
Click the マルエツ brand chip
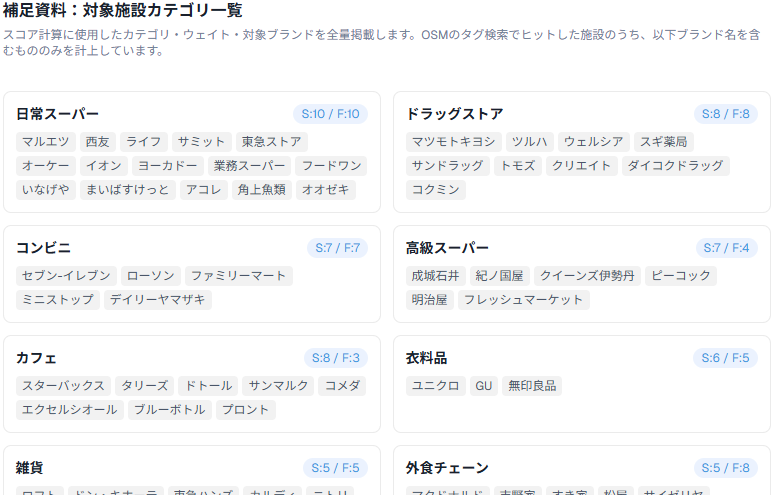coord(46,142)
